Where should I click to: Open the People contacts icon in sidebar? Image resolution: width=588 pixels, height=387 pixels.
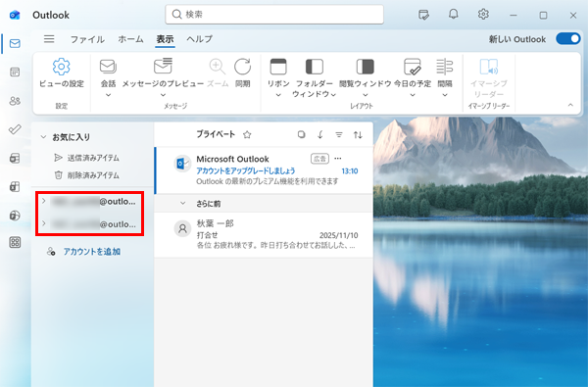pyautogui.click(x=15, y=101)
